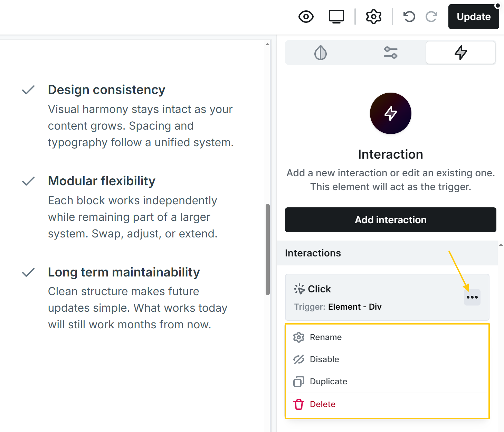Choose Rename from the context menu
The image size is (504, 432).
coord(325,337)
